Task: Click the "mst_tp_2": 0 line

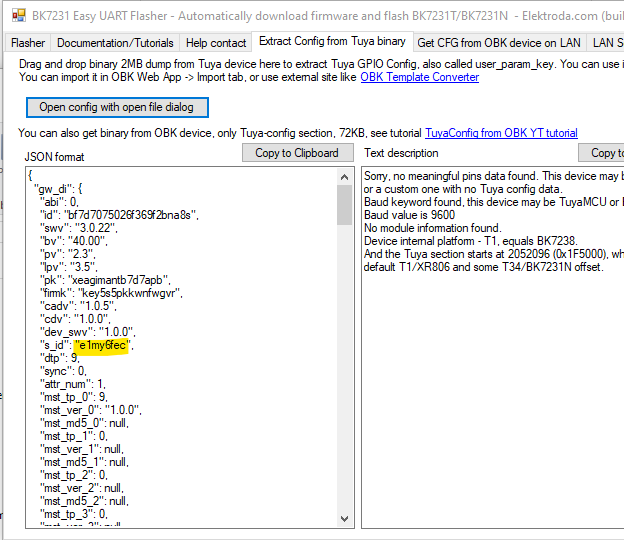Action: (x=74, y=475)
